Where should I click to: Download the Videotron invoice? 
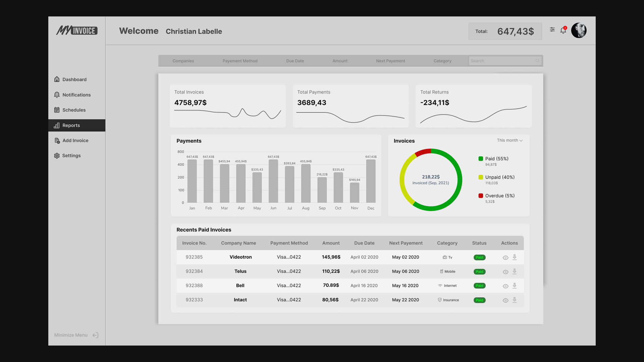(x=515, y=257)
